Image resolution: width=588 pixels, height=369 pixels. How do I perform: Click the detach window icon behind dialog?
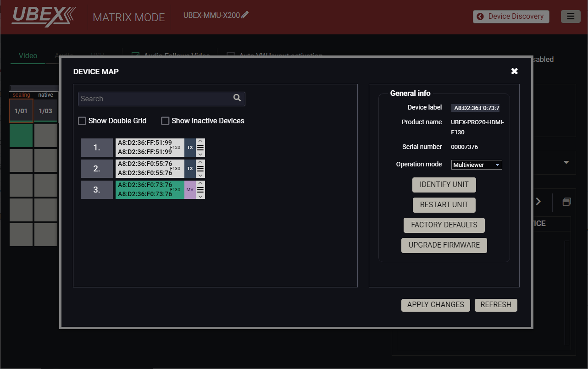click(x=567, y=202)
